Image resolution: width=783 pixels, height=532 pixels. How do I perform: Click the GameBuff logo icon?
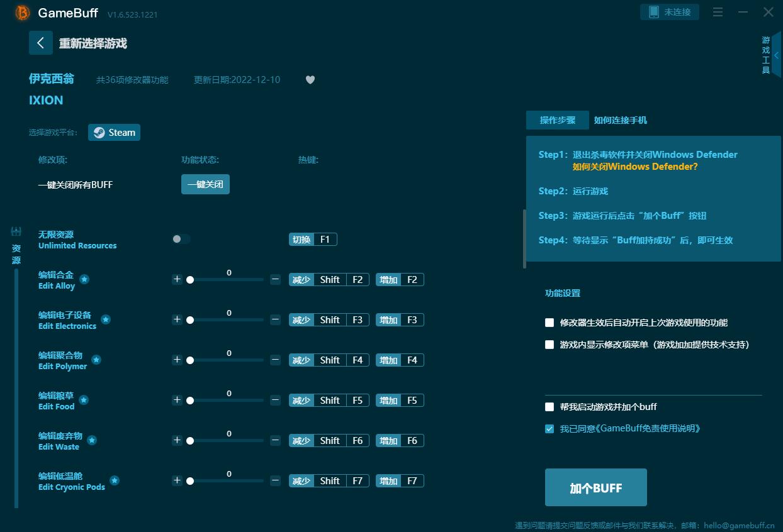coord(23,13)
